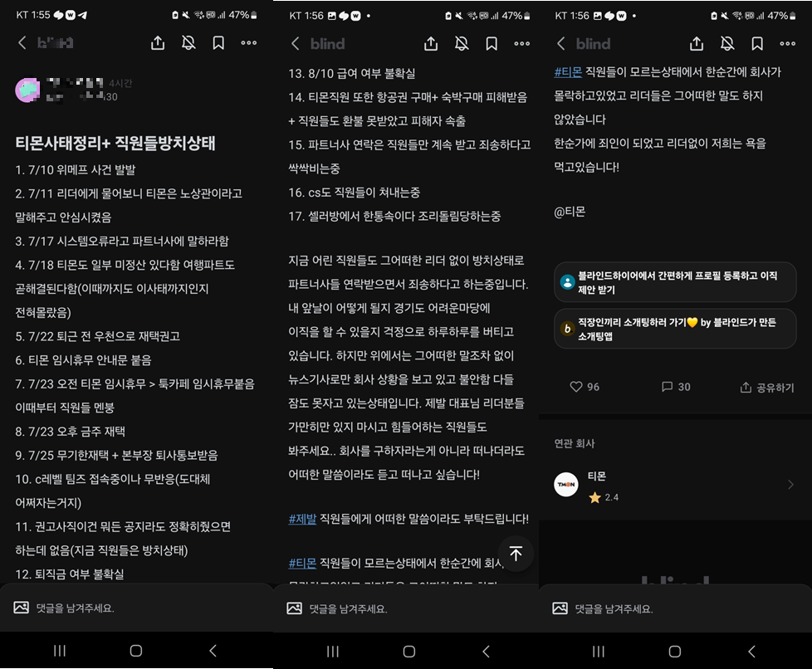Tap the scroll-to-top arrow button
Screen dimensions: 812x669
point(516,554)
